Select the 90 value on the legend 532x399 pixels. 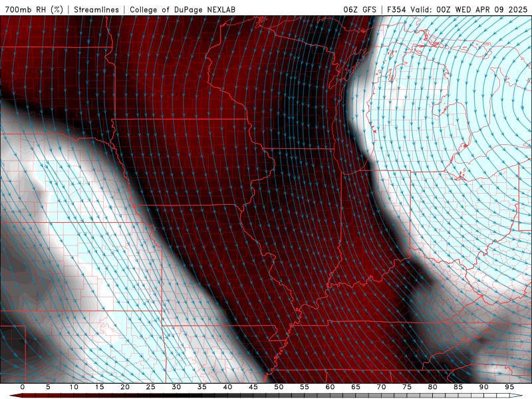pyautogui.click(x=483, y=387)
